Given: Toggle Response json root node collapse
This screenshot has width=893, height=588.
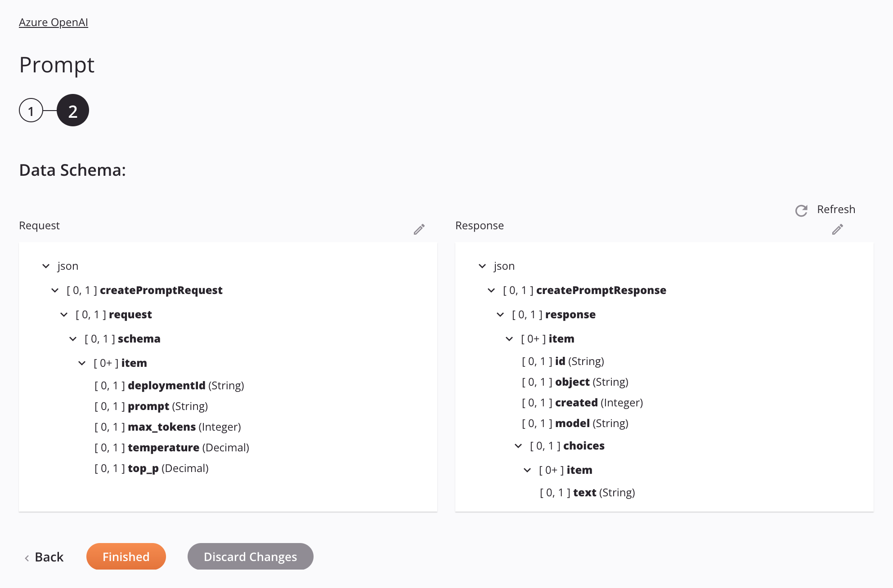Looking at the screenshot, I should tap(483, 266).
